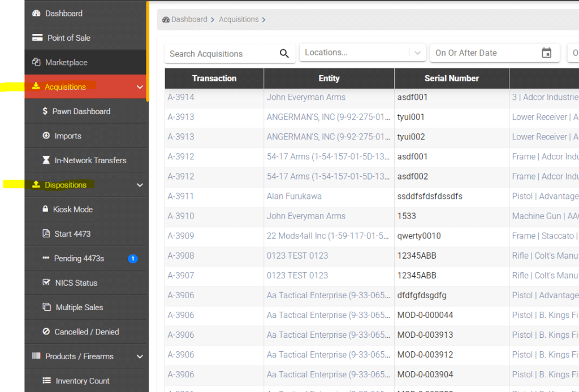Image resolution: width=579 pixels, height=392 pixels.
Task: Collapse the Dispositions section chevron
Action: [140, 185]
